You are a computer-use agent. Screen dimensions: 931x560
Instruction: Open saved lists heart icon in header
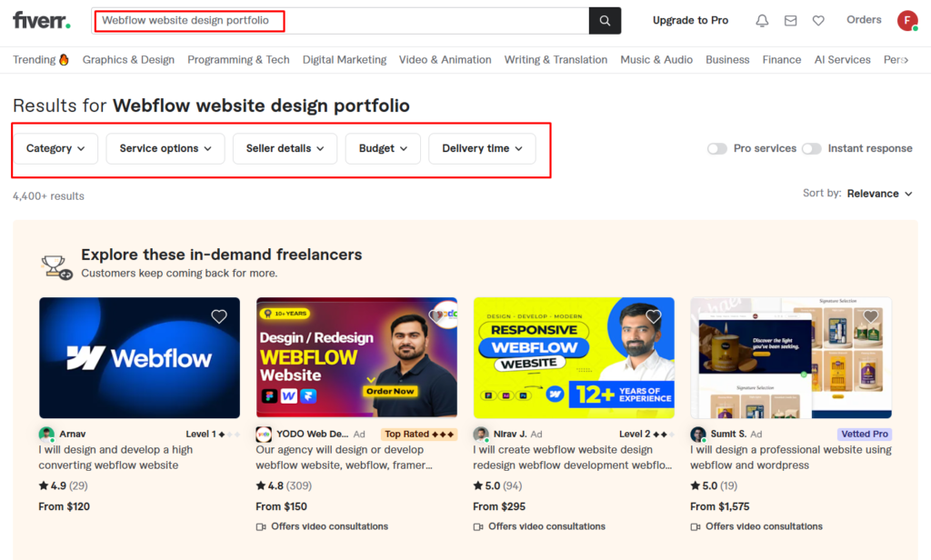818,21
